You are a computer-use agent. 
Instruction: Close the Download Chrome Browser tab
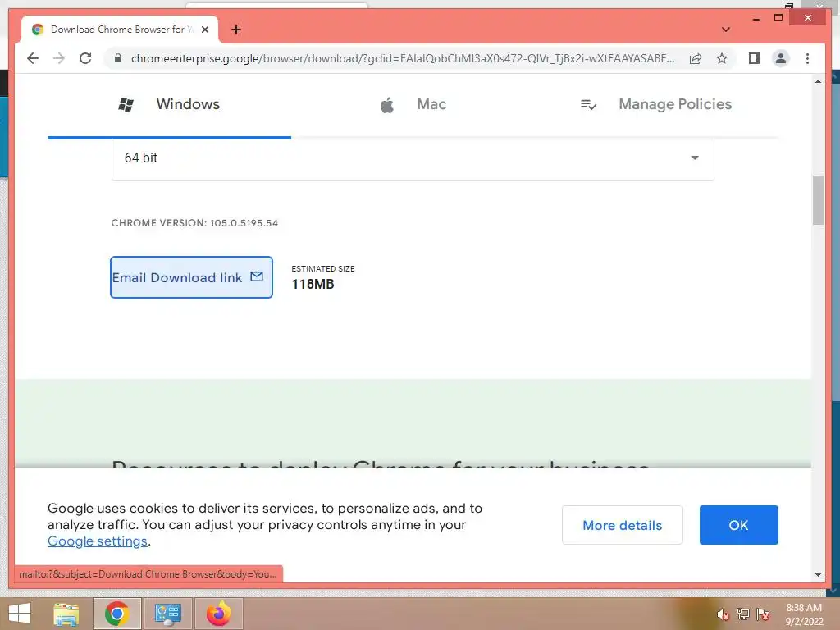click(204, 30)
